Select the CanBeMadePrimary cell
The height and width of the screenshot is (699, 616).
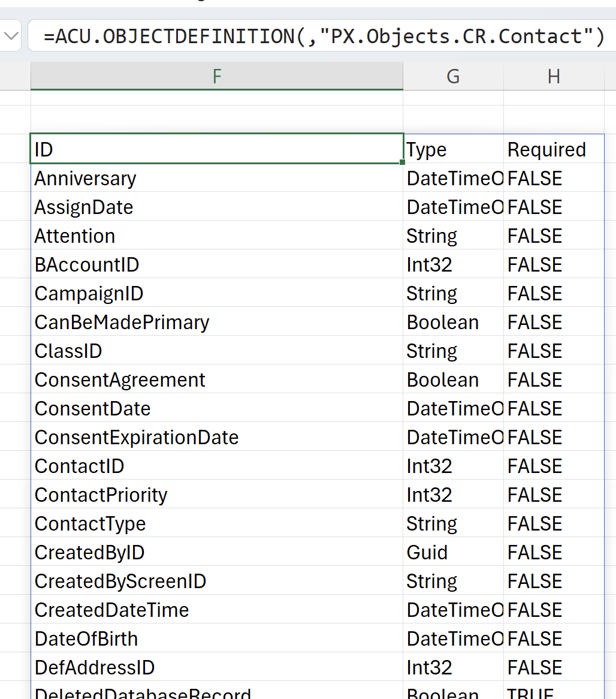(216, 322)
